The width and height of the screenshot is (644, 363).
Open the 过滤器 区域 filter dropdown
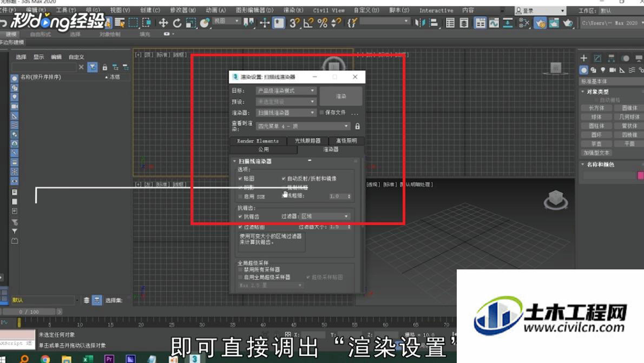pyautogui.click(x=325, y=216)
